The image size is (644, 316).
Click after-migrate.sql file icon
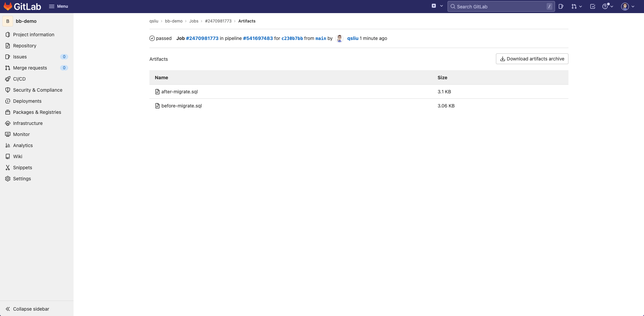157,92
